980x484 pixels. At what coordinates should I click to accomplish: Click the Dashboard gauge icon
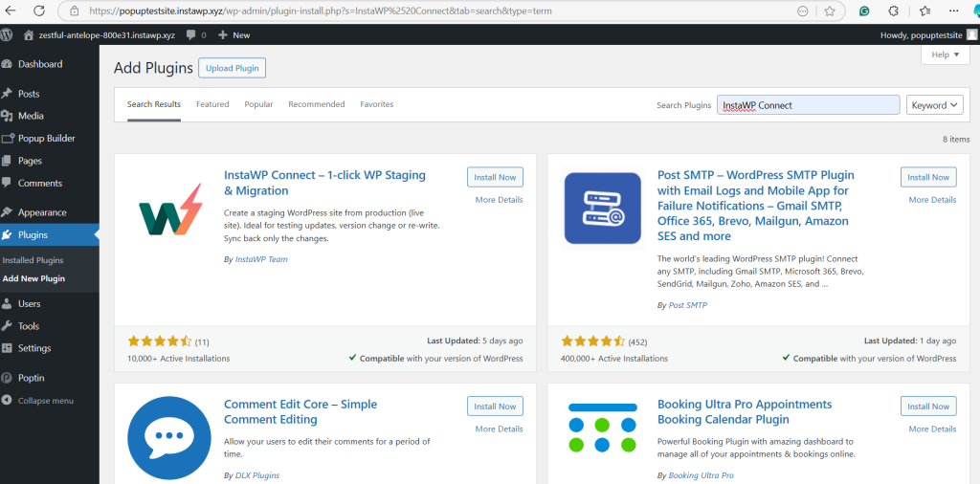coord(8,64)
